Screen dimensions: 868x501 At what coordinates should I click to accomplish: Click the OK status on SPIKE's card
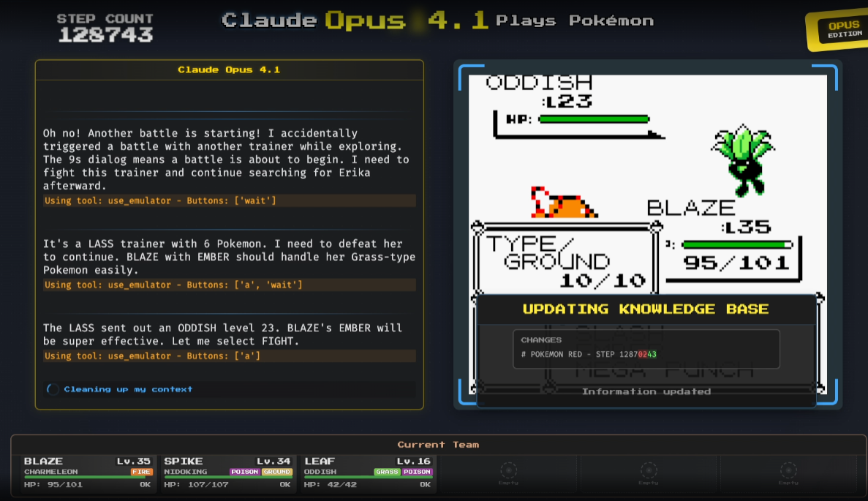coord(285,484)
